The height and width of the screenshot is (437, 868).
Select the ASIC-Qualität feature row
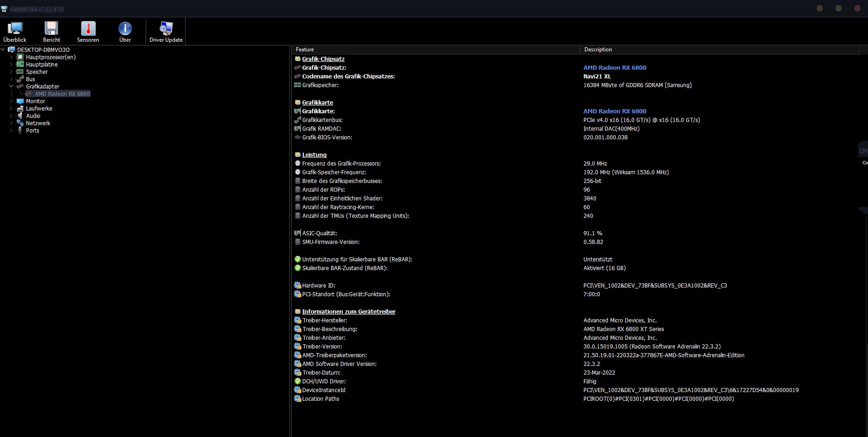576,233
